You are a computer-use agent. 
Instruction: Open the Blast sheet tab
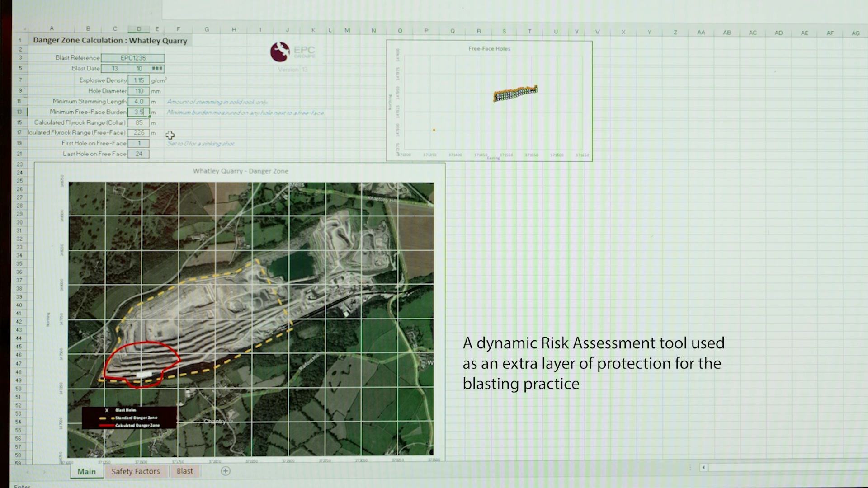(x=184, y=471)
